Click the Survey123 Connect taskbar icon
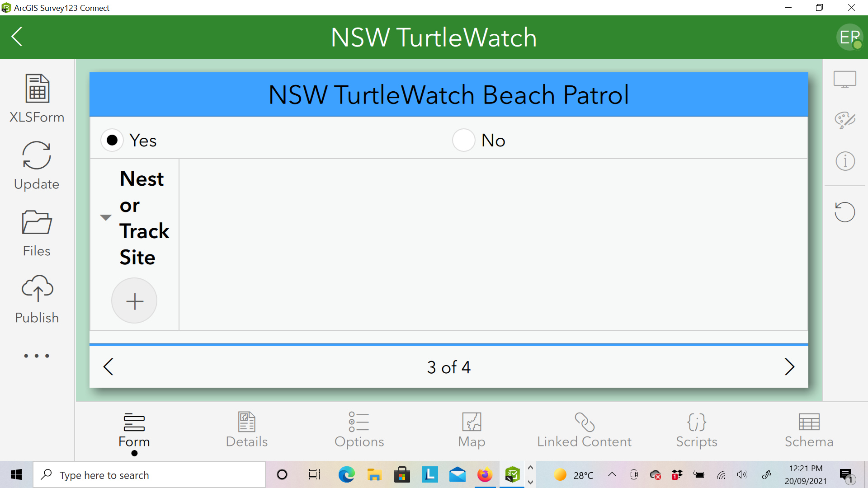868x488 pixels. pos(512,474)
